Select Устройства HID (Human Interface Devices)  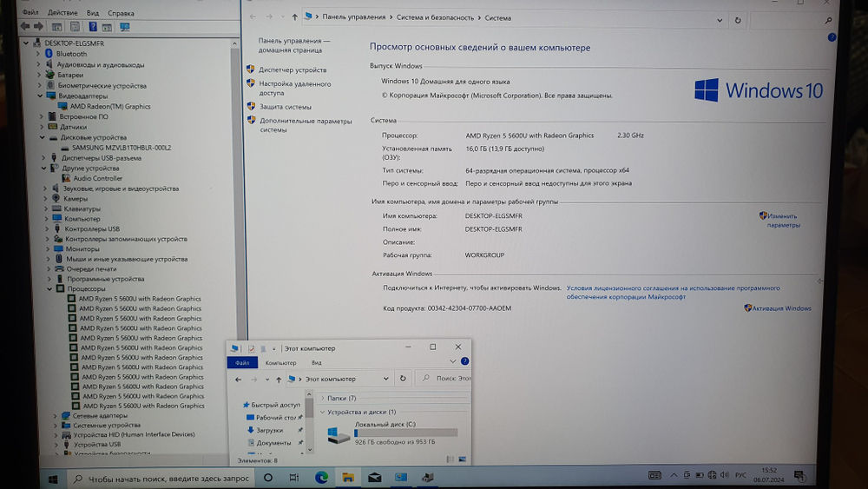(134, 434)
